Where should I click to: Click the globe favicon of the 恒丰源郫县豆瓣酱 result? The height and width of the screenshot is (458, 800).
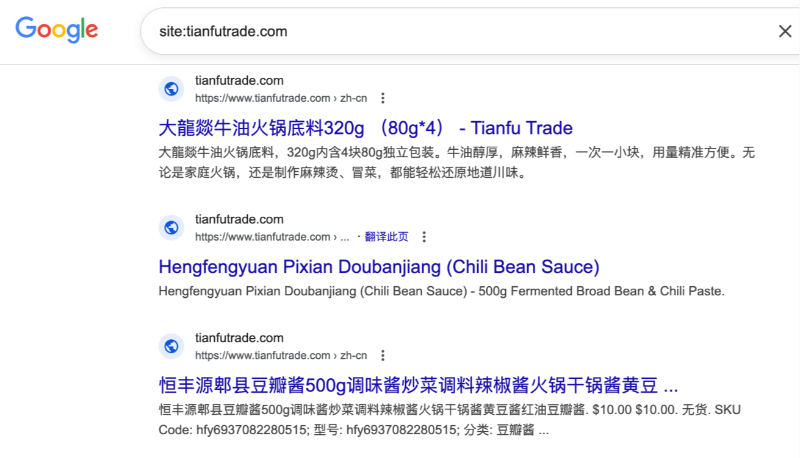coord(171,346)
